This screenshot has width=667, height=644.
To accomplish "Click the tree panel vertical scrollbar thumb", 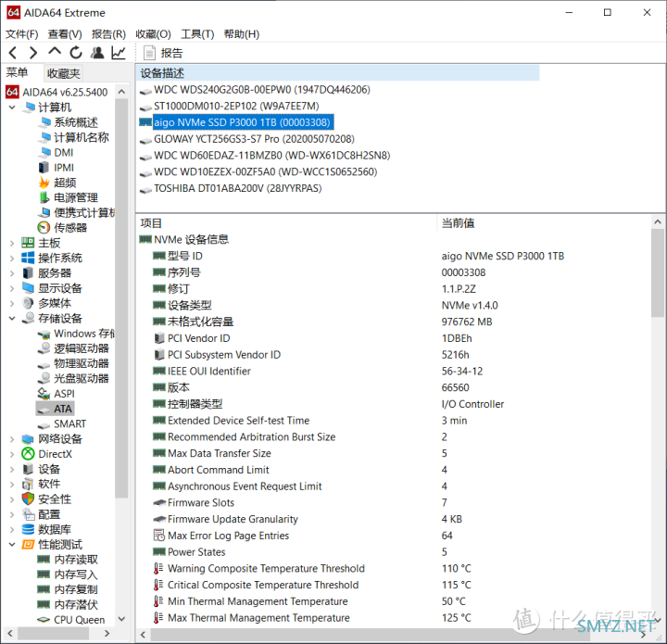I will tap(121, 297).
